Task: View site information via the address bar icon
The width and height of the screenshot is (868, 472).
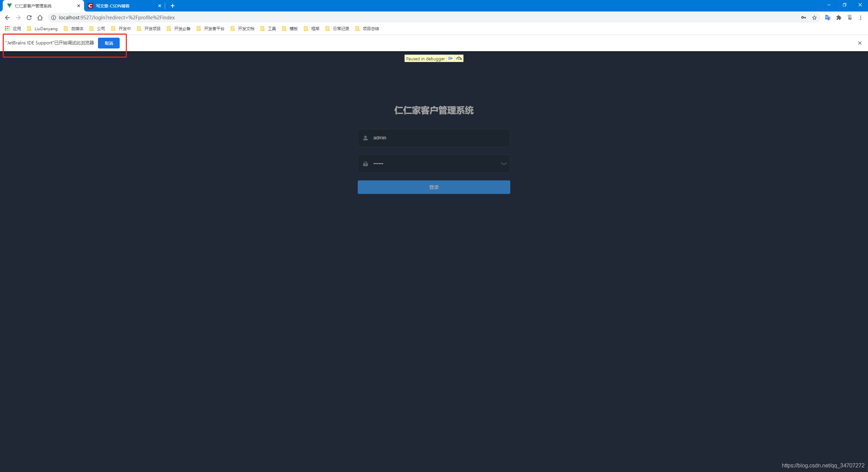Action: 54,17
